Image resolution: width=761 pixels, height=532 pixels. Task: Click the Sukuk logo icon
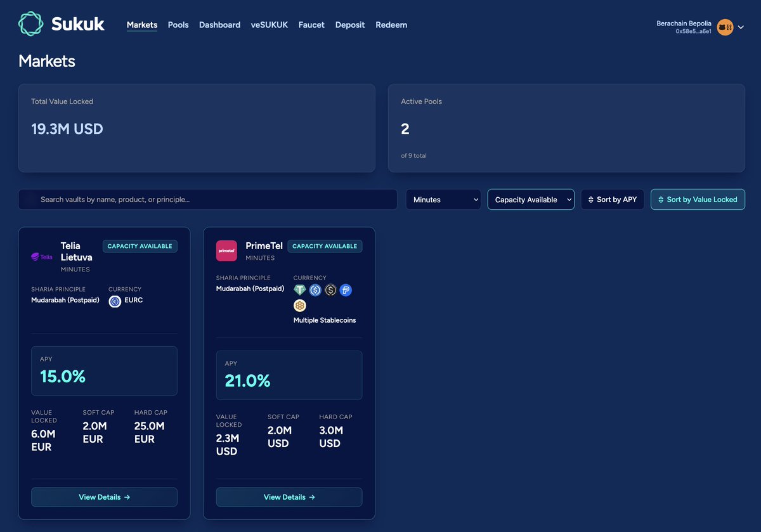tap(30, 24)
